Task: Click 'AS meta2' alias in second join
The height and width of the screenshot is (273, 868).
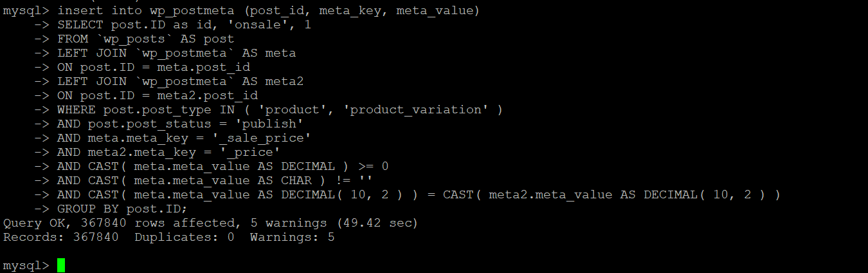Action: coord(272,81)
